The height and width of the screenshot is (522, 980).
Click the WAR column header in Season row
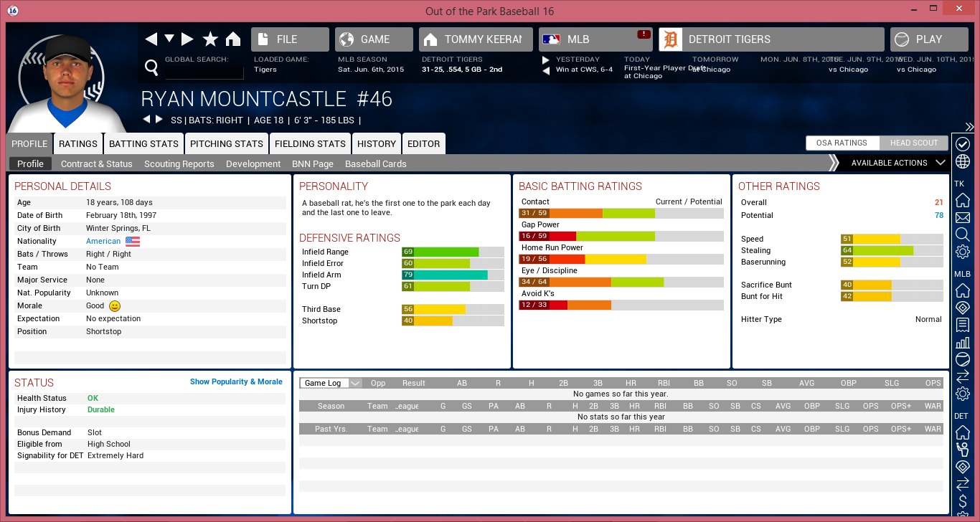point(933,406)
